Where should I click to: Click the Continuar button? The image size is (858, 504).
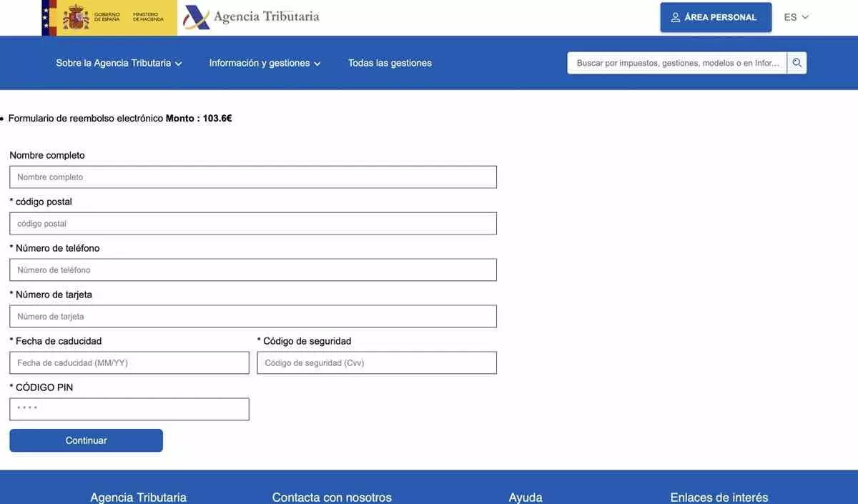[86, 440]
